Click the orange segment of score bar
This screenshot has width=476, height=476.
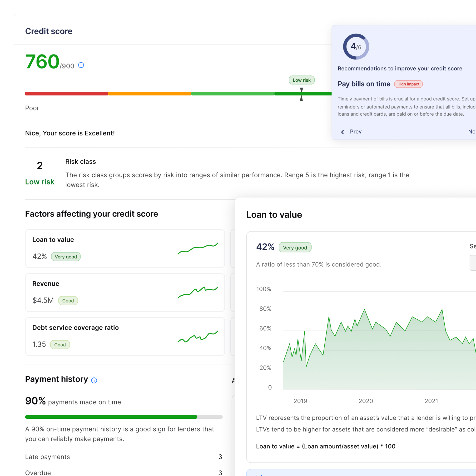coord(150,94)
